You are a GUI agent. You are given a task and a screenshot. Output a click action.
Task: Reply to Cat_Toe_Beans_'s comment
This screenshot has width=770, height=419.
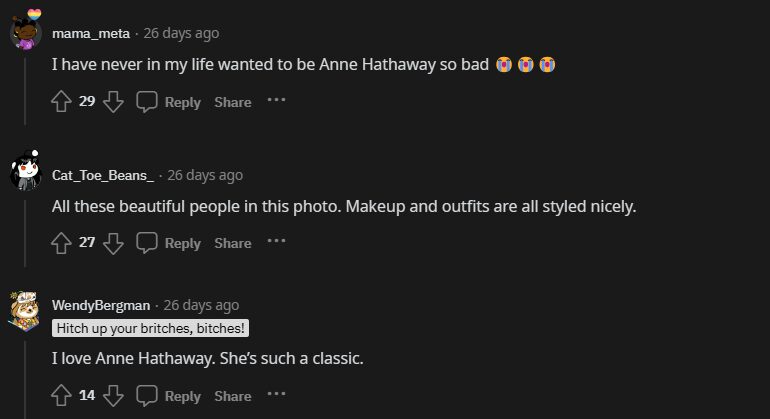169,243
